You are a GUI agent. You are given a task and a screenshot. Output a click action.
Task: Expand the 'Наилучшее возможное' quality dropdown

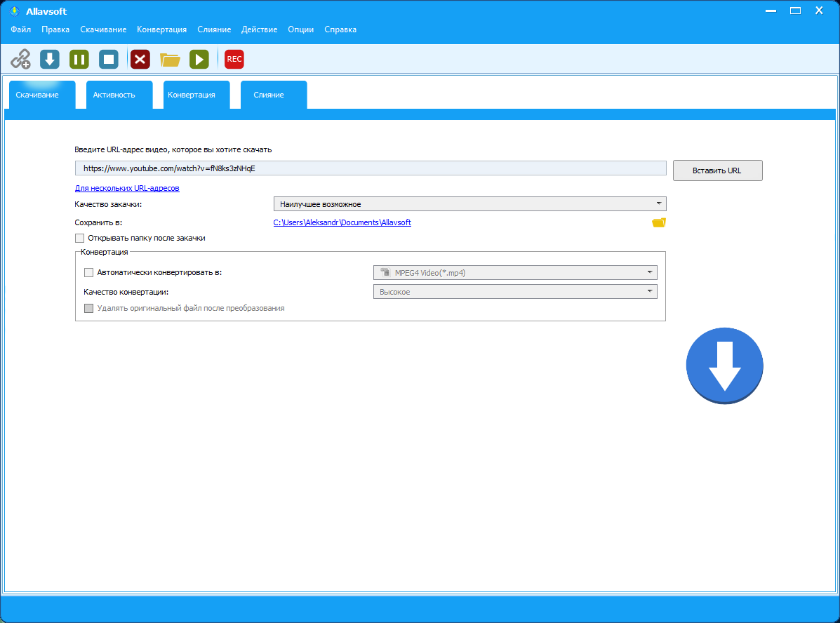click(x=469, y=204)
